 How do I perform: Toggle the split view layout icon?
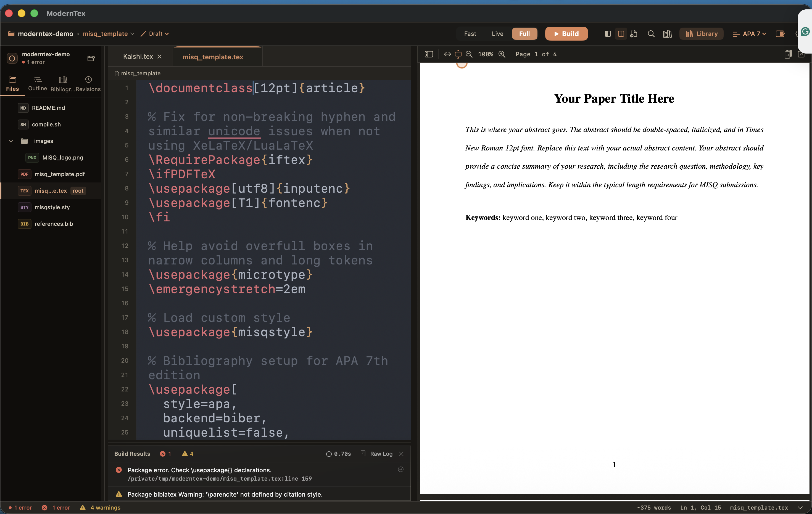pyautogui.click(x=621, y=34)
